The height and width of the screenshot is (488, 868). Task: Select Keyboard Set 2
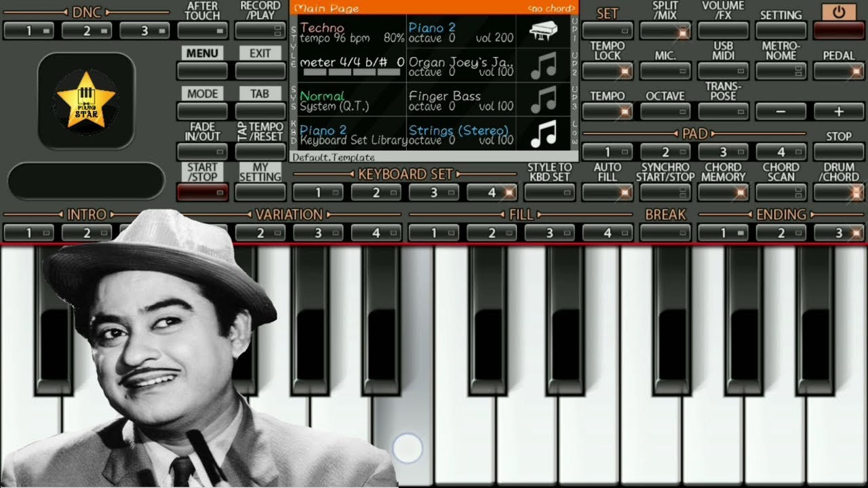376,192
